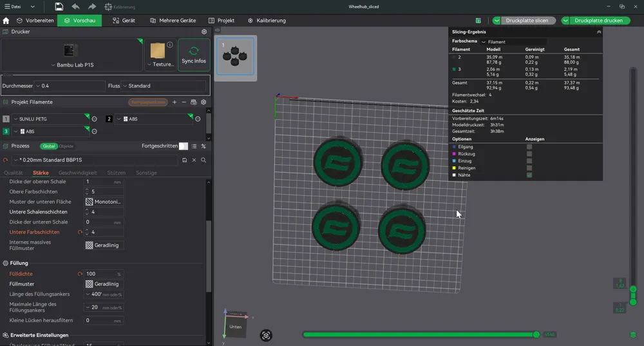644x346 pixels.
Task: Select the Texture build plate thumbnail
Action: (x=157, y=51)
